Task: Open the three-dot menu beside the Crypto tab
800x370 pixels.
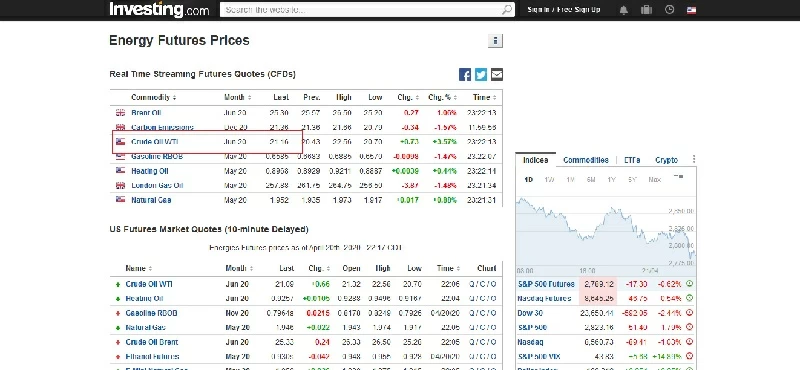Action: click(693, 160)
